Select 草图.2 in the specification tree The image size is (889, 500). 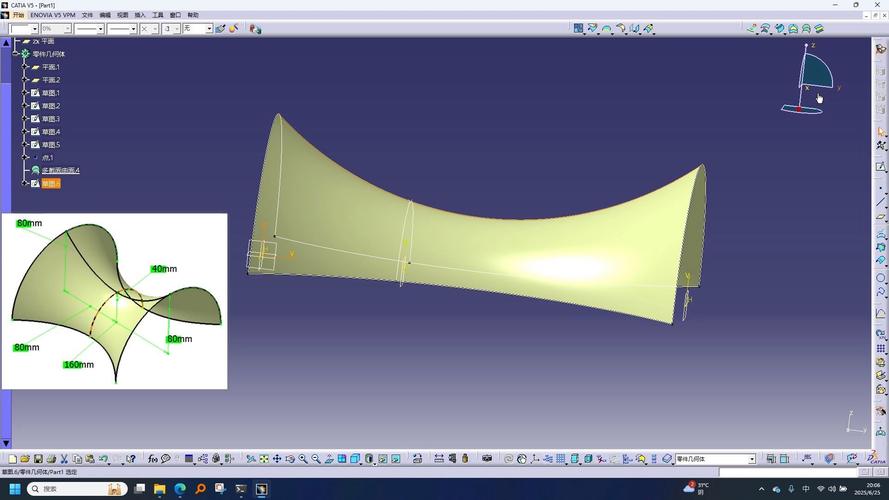[x=50, y=106]
